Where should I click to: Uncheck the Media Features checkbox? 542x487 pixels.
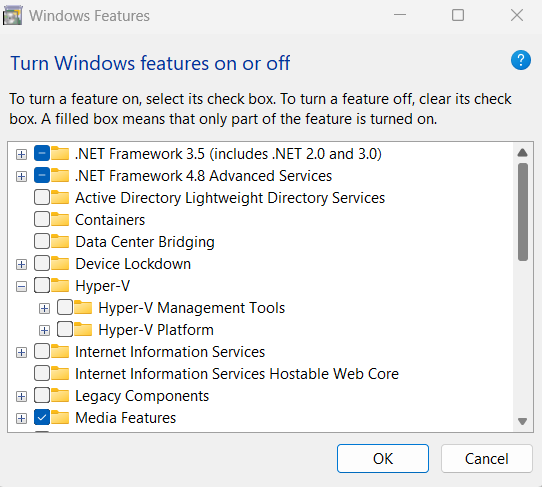coord(42,418)
